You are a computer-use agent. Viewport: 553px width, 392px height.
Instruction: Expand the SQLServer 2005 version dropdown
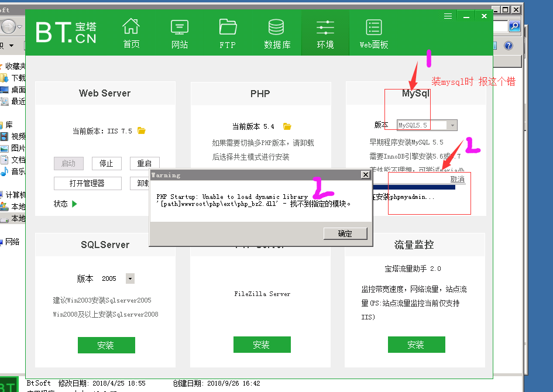pos(130,278)
